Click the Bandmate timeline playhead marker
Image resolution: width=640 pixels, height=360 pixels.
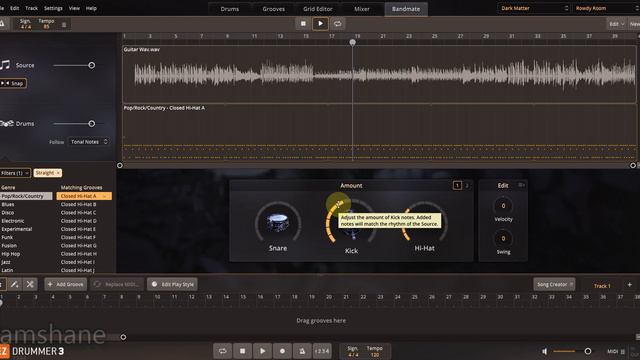tap(352, 42)
